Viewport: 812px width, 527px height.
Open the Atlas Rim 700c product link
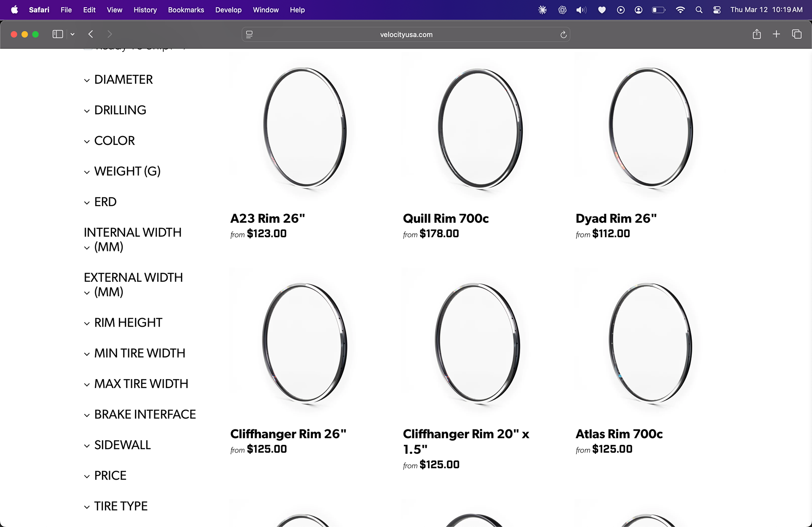[x=619, y=434]
